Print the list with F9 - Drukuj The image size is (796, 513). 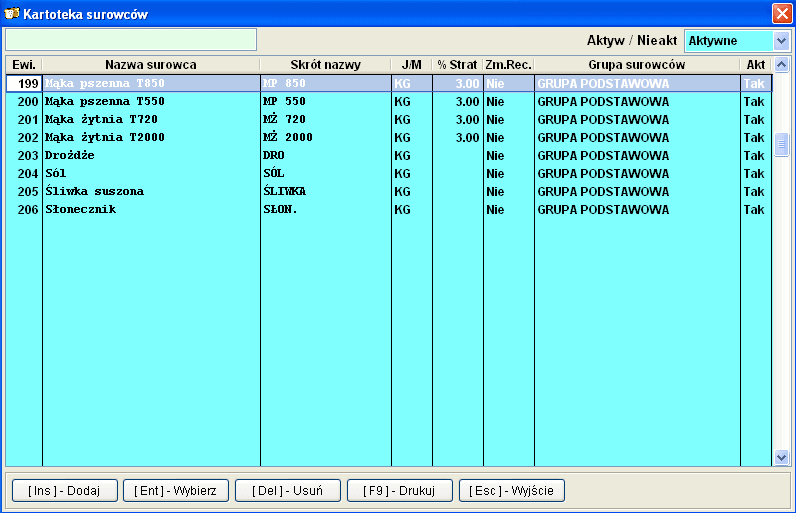(x=400, y=491)
